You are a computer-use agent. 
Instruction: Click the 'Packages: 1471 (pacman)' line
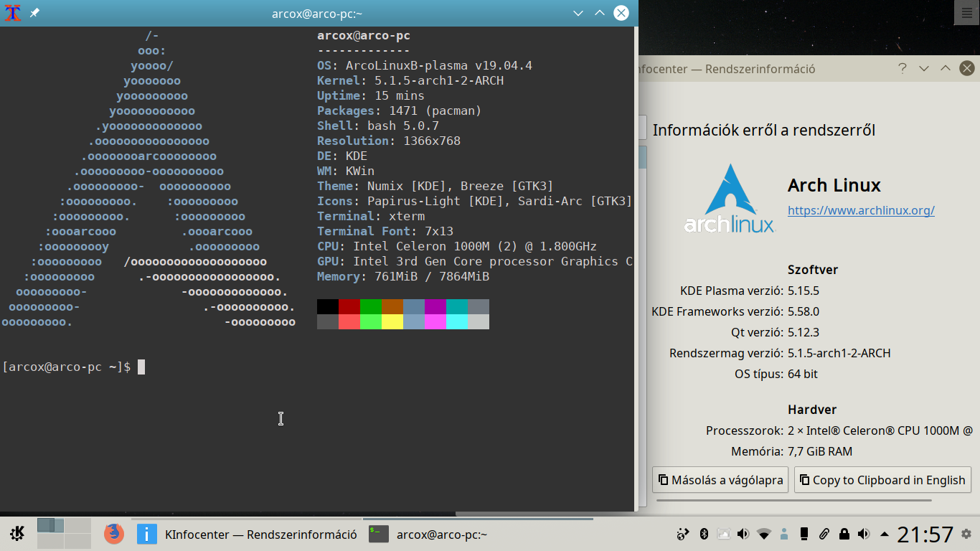(x=400, y=110)
